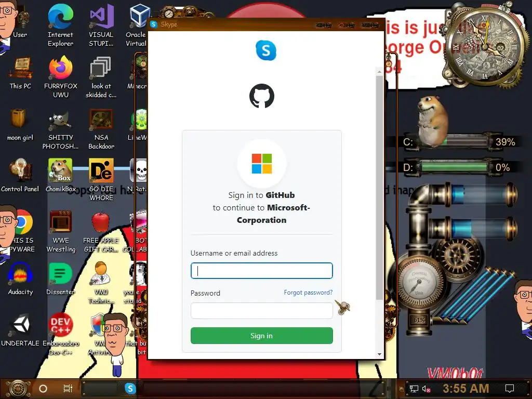Viewport: 532px width, 399px height.
Task: Click the Microsoft logo in sign-in card
Action: coord(262,163)
